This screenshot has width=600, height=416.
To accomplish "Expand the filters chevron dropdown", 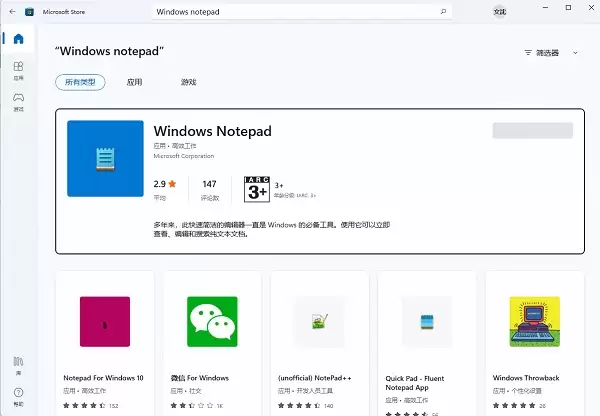I will [x=575, y=53].
